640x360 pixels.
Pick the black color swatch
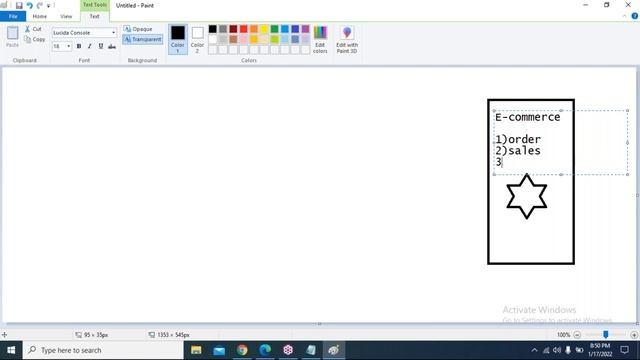(x=213, y=29)
